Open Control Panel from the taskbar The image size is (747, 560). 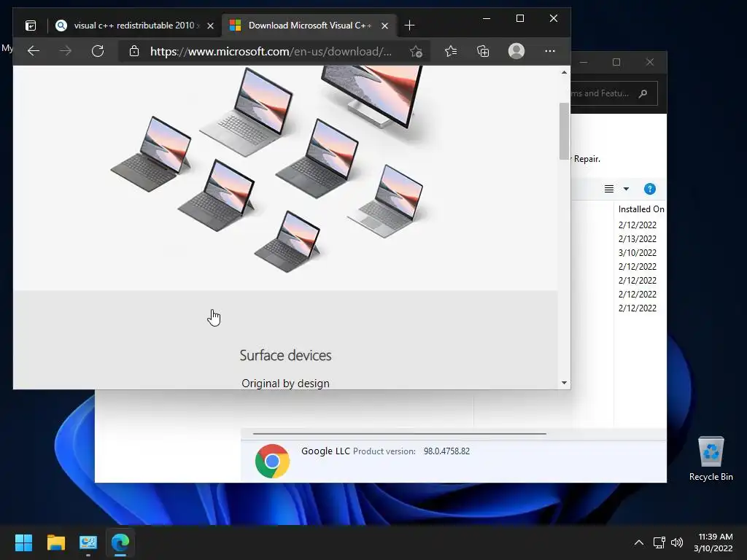(x=88, y=542)
